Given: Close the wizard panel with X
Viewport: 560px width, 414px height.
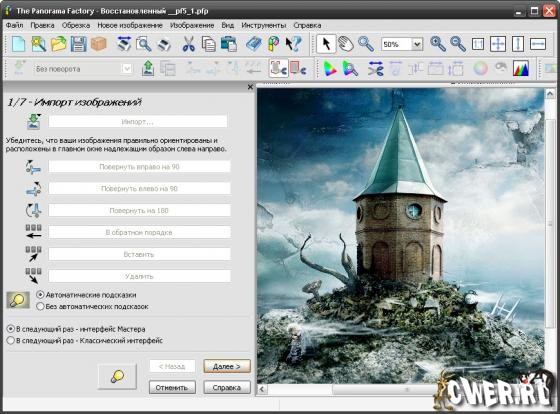Looking at the screenshot, I should pos(250,87).
